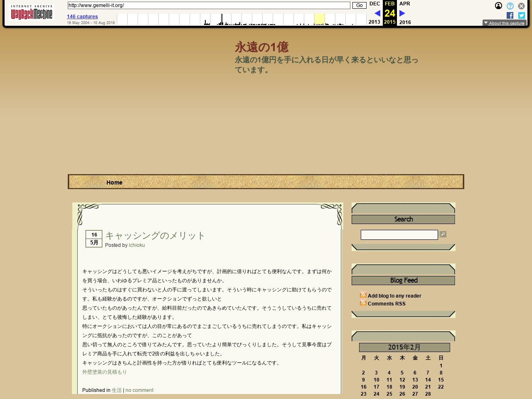The image size is (532, 399).
Task: Click the Add blog to any reader link
Action: click(x=394, y=296)
